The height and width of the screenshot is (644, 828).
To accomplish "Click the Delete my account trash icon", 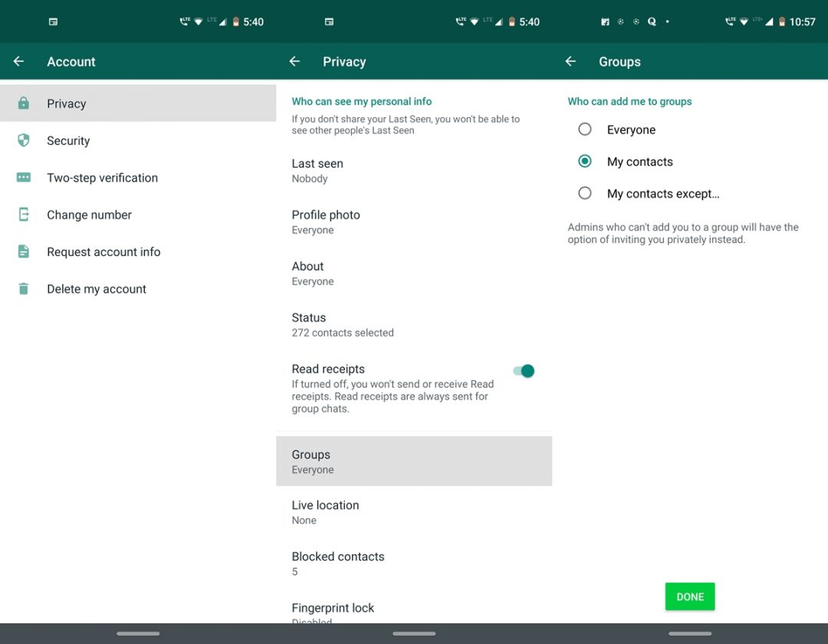I will pyautogui.click(x=23, y=289).
